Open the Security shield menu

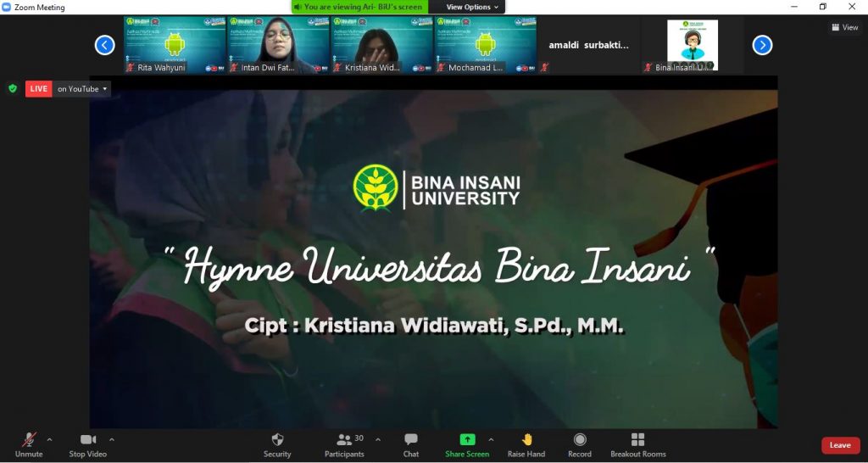click(277, 445)
